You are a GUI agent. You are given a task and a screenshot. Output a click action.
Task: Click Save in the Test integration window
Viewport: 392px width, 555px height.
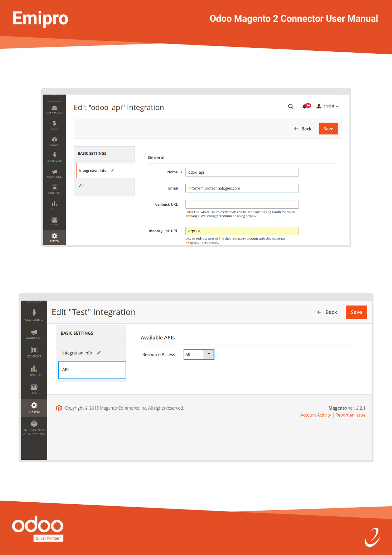pos(356,312)
